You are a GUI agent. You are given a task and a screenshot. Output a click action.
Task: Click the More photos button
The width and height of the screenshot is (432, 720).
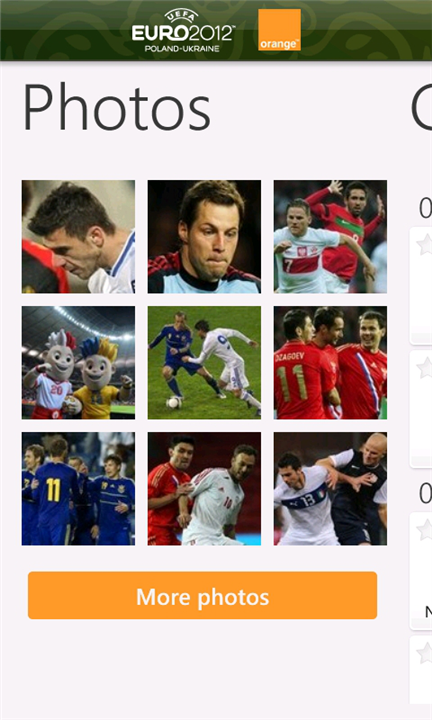pyautogui.click(x=202, y=595)
